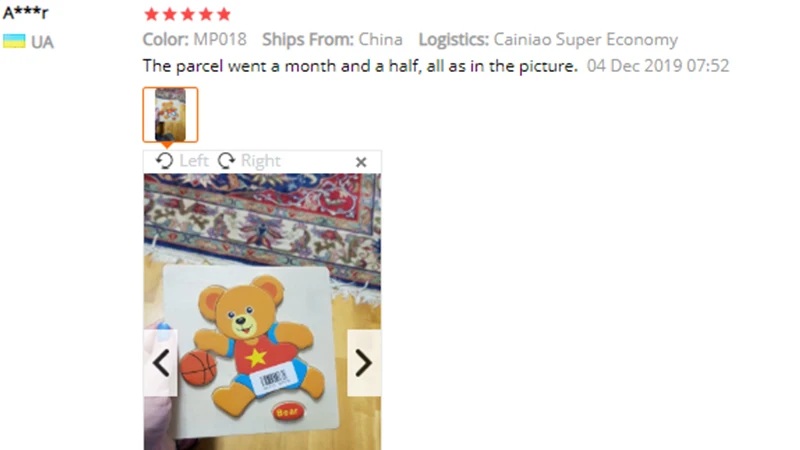Viewport: 800px width, 450px height.
Task: Click the first rating star
Action: pyautogui.click(x=152, y=14)
